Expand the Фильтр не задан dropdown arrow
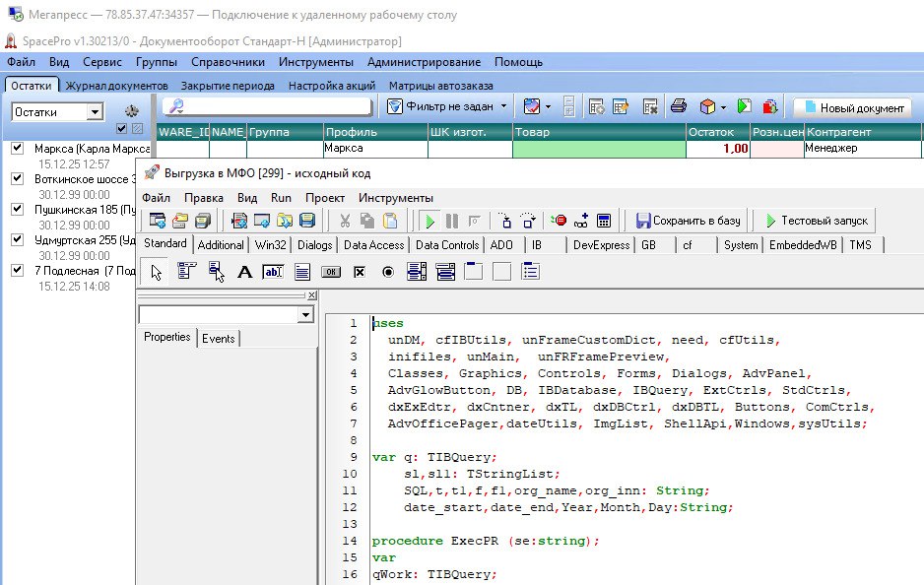This screenshot has width=924, height=585. click(x=503, y=106)
